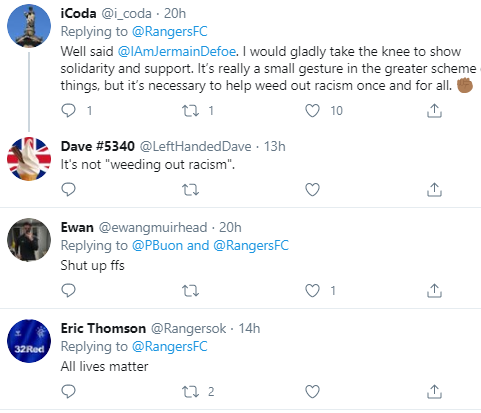Retweet iCoda's tweet about taking the knee
This screenshot has width=481, height=413.
click(190, 111)
